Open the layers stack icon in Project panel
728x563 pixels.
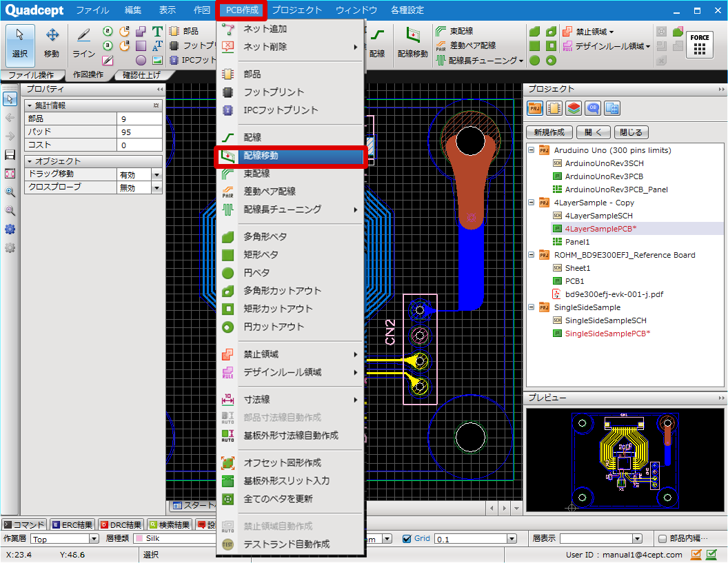[573, 108]
